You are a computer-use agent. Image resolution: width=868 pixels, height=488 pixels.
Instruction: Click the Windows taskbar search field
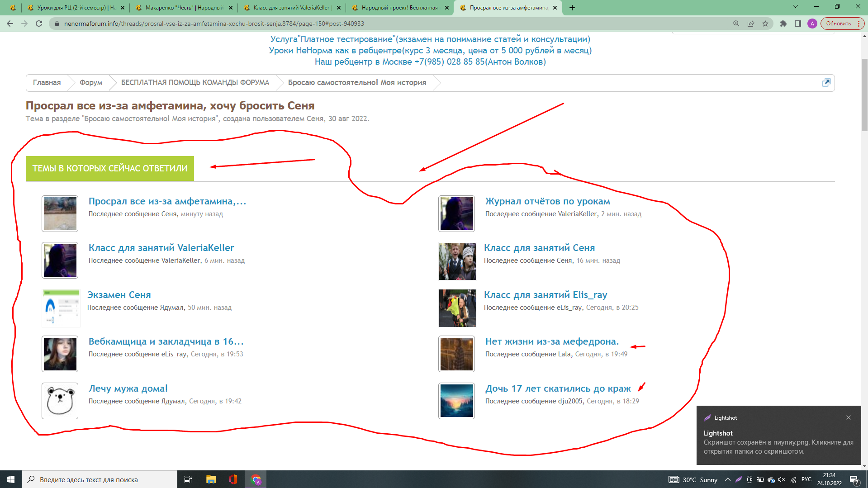point(100,479)
